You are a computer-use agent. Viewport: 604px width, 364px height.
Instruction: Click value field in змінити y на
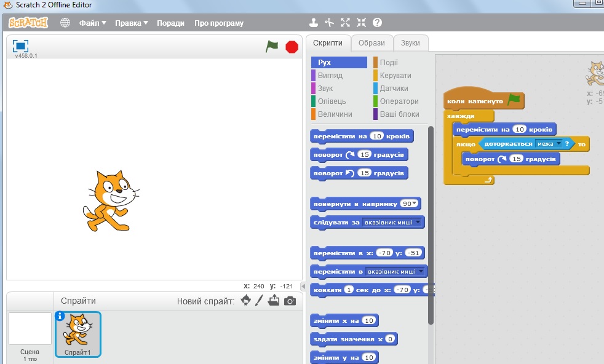coord(368,357)
